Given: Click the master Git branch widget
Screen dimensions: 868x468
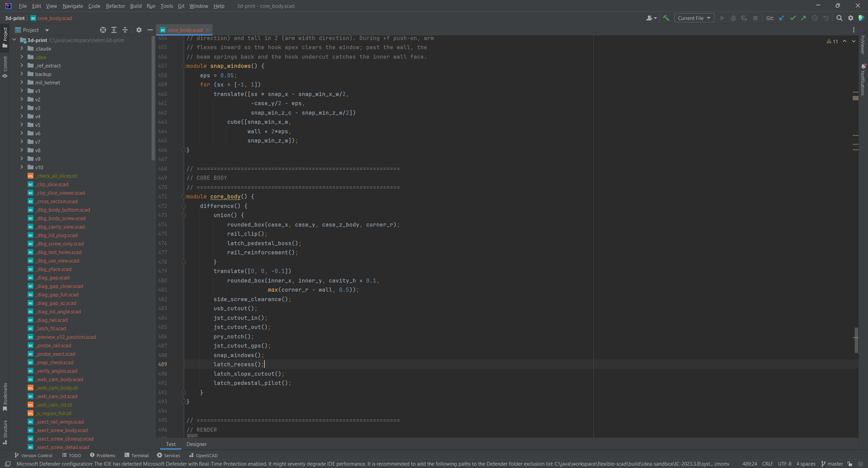Looking at the screenshot, I should 832,464.
